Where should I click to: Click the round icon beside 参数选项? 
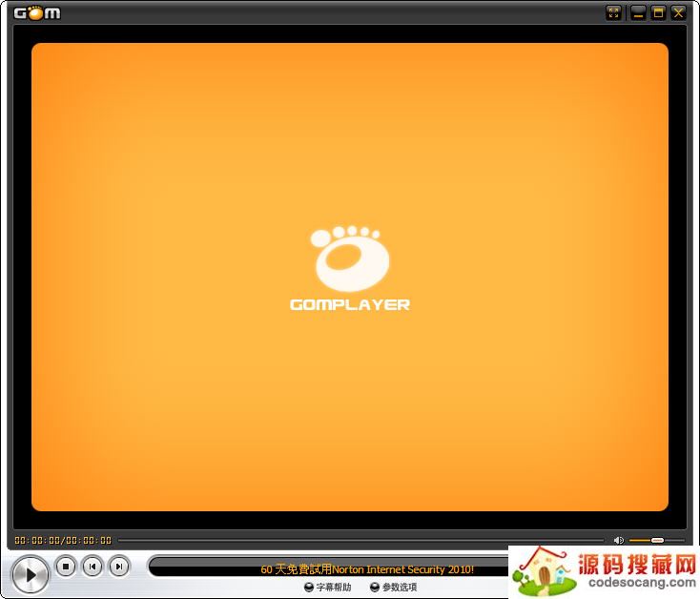tap(375, 588)
